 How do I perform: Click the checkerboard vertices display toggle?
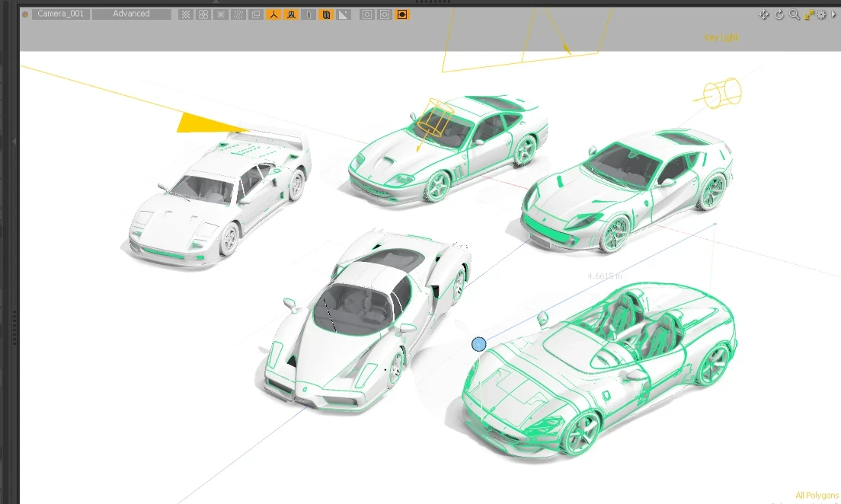pyautogui.click(x=185, y=14)
